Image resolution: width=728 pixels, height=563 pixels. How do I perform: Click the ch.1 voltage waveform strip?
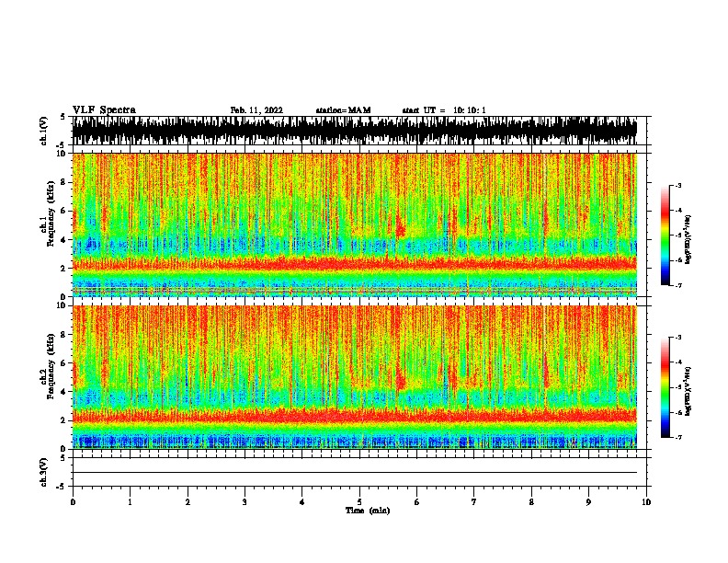coord(354,131)
